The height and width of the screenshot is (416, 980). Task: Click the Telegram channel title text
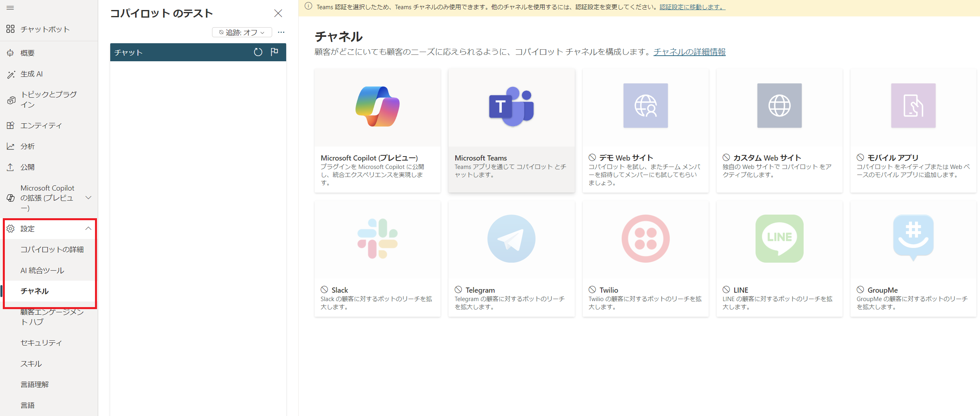click(x=480, y=290)
